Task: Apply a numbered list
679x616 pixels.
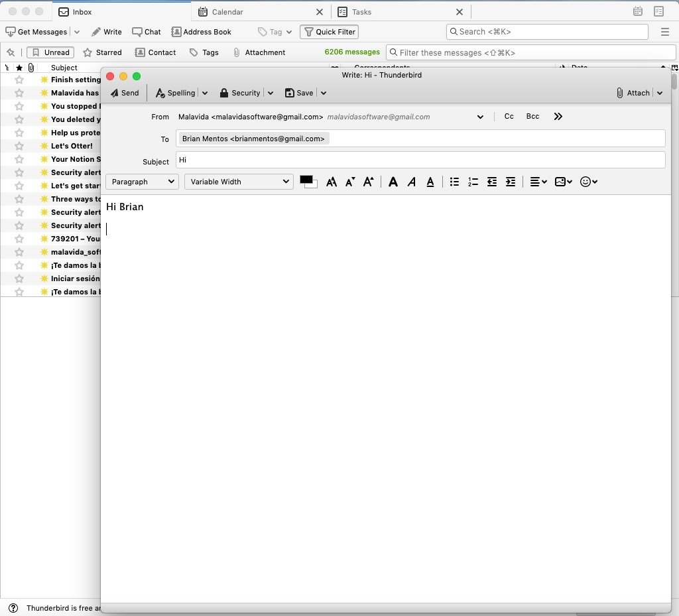Action: click(x=473, y=182)
